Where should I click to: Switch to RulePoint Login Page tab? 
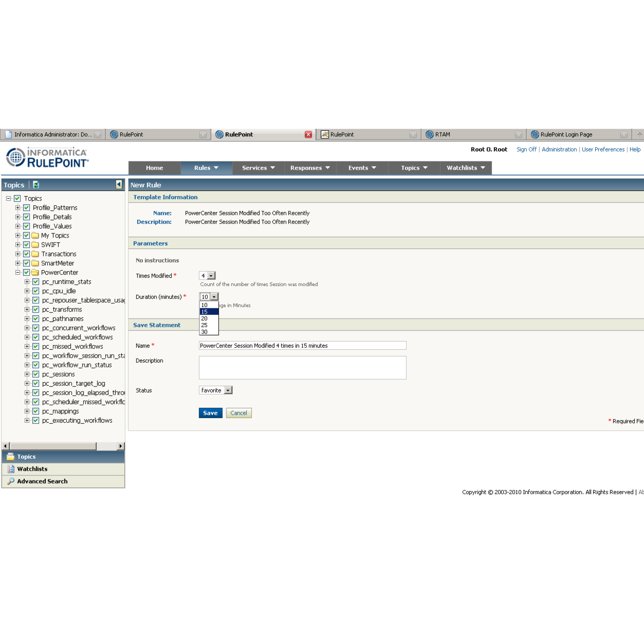580,134
